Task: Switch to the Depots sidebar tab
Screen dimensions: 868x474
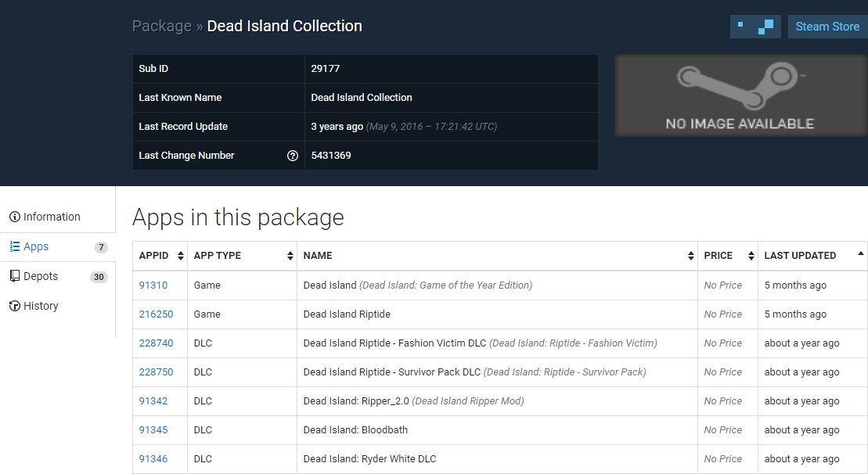Action: (x=58, y=276)
